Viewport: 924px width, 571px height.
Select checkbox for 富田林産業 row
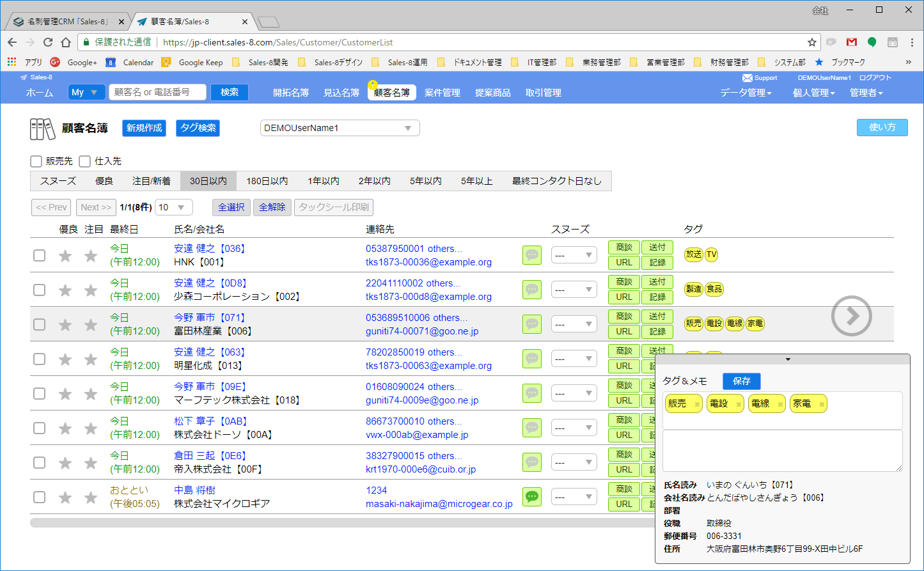[x=40, y=324]
